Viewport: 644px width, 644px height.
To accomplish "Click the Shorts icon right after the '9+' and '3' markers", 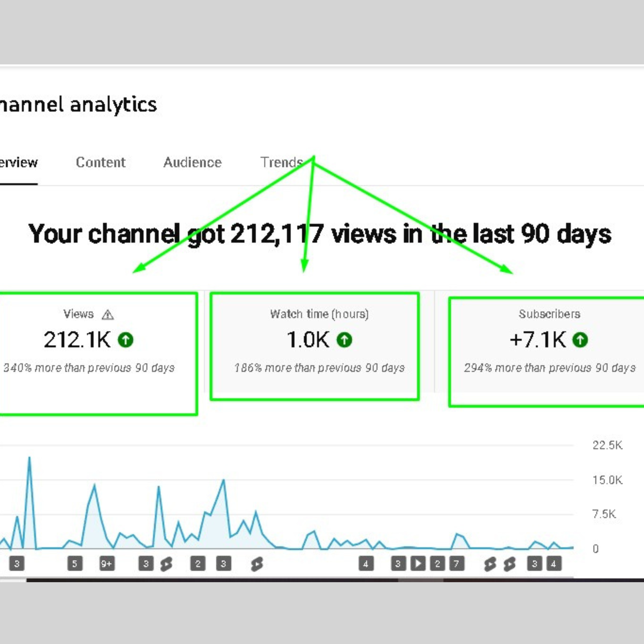I will coord(166,564).
